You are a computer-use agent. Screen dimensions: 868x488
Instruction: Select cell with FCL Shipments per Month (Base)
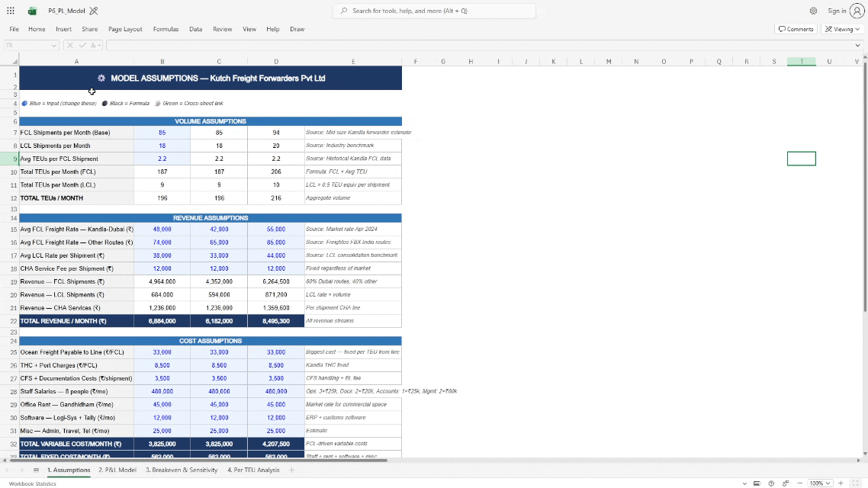tap(76, 133)
